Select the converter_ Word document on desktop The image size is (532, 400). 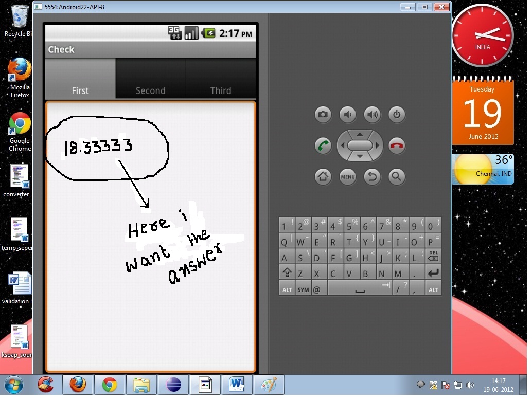[17, 180]
